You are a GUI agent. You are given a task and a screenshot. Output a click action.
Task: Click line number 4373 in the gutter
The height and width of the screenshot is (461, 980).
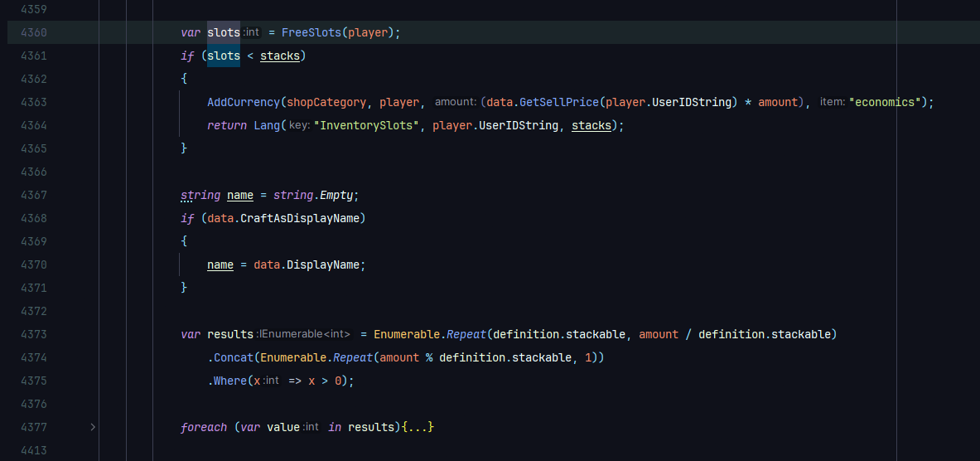(x=34, y=335)
